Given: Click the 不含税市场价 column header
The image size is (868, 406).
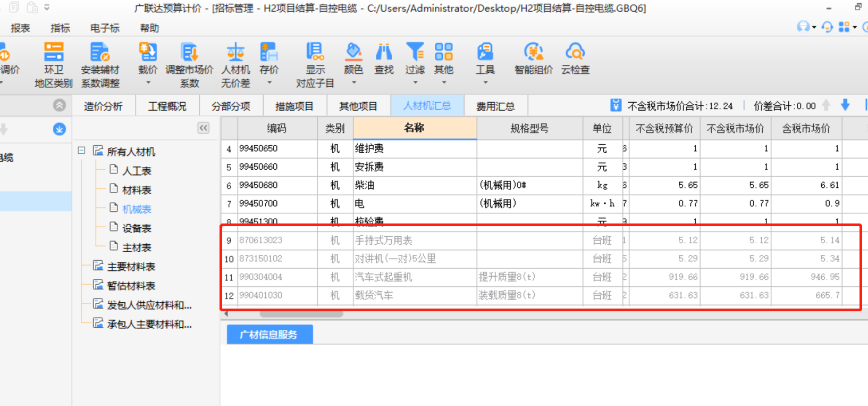Looking at the screenshot, I should (x=736, y=128).
